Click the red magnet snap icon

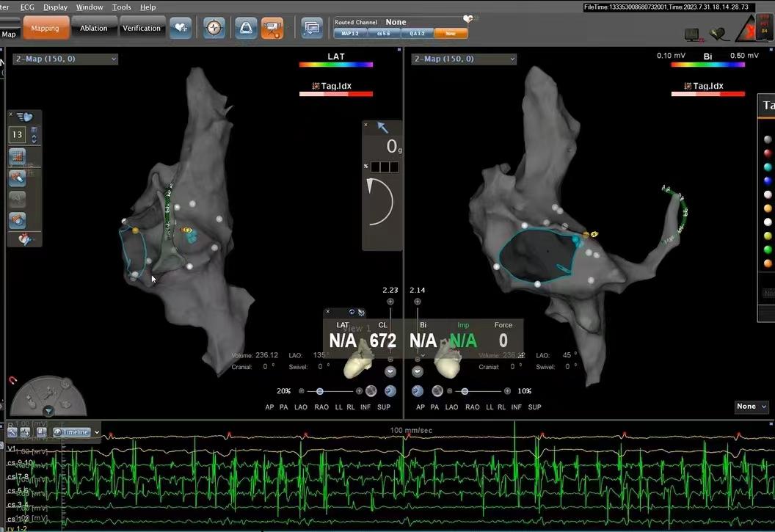tap(12, 380)
